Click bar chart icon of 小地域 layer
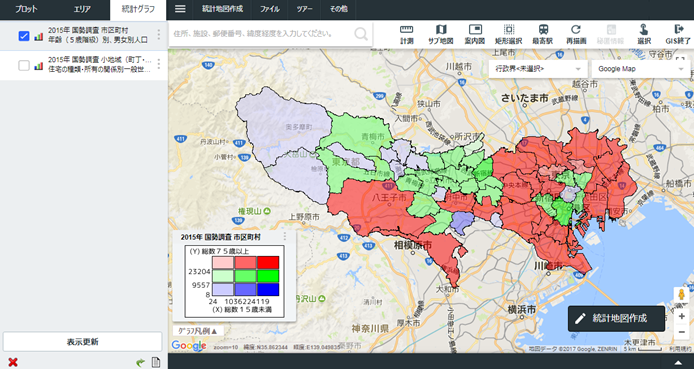Image resolution: width=694 pixels, height=369 pixels. pyautogui.click(x=39, y=66)
